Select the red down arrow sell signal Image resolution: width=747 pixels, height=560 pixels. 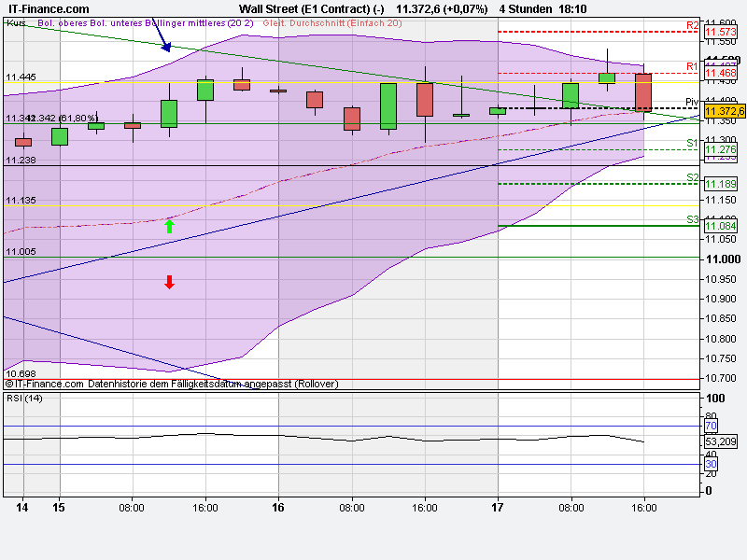[169, 280]
